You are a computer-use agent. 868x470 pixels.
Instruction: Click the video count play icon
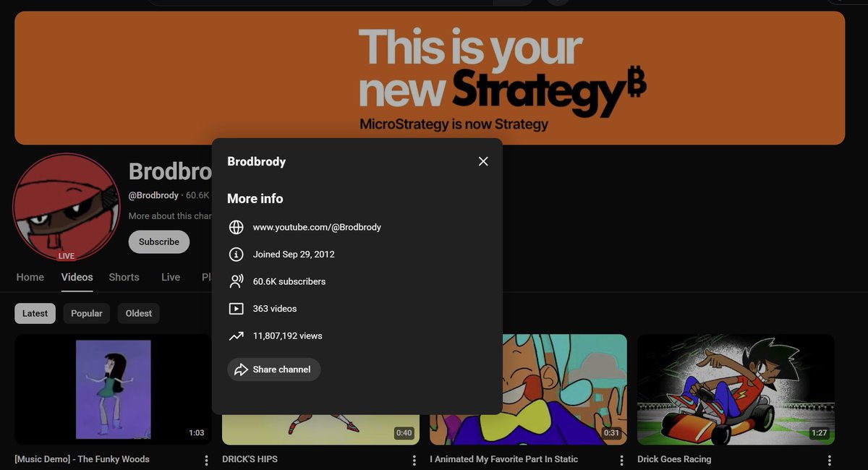coord(236,309)
